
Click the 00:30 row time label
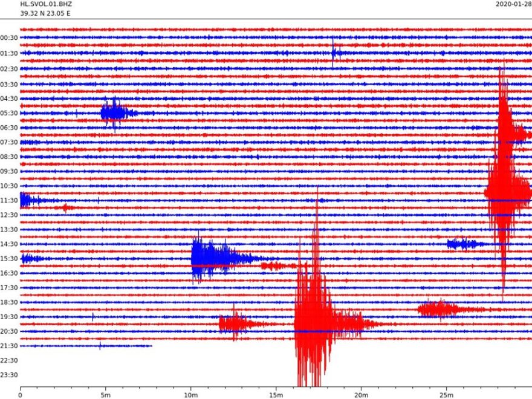point(9,38)
